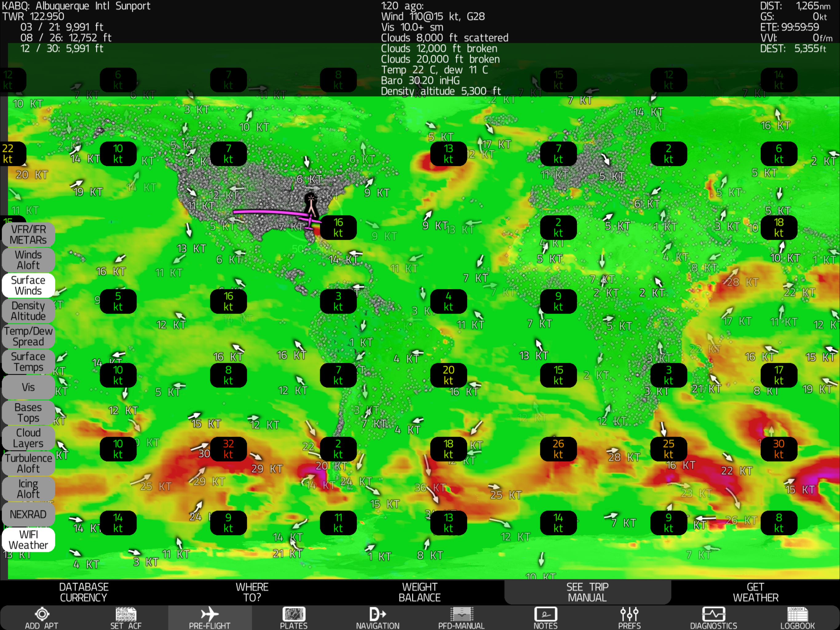Screen dimensions: 840x630
Task: Open the WHERE TO? page
Action: [x=252, y=592]
